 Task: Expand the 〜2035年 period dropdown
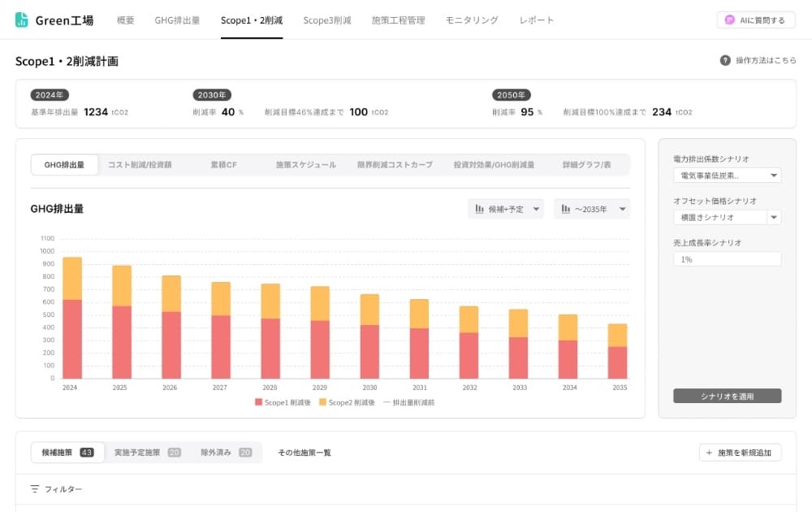(x=592, y=209)
